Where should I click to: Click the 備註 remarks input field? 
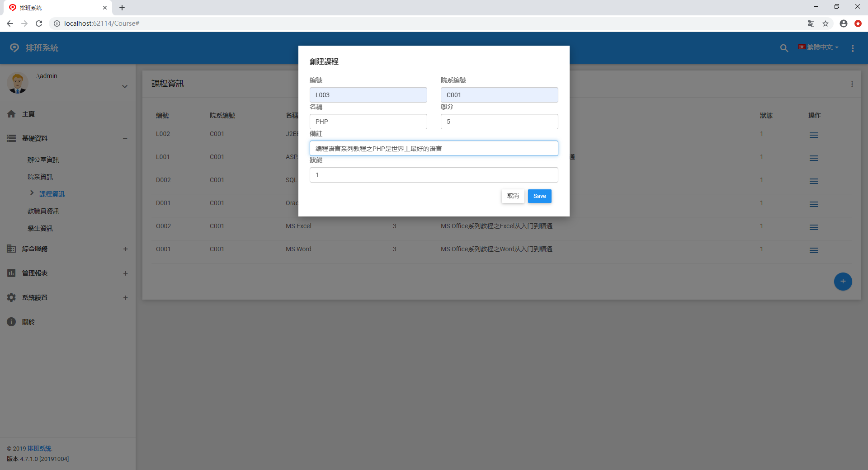click(434, 148)
